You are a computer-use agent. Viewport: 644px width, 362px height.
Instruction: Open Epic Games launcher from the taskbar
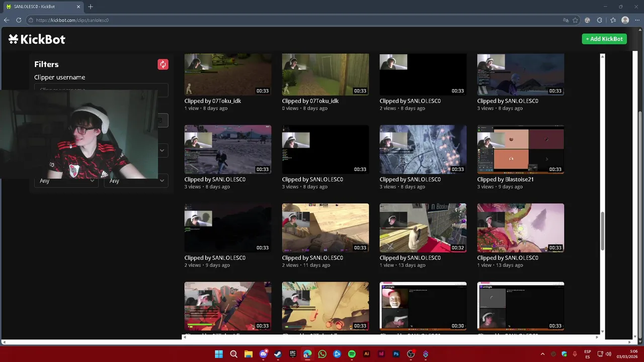point(293,354)
